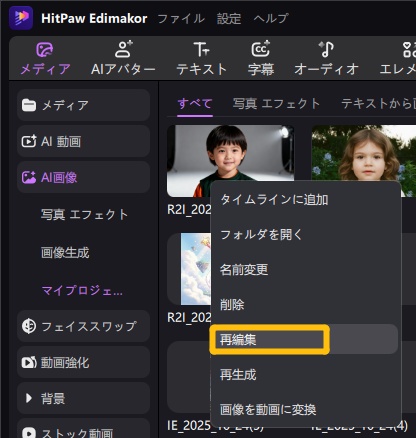Choose 画像を動画に変換 from context menu
Viewport: 416px width, 438px height.
[305, 410]
